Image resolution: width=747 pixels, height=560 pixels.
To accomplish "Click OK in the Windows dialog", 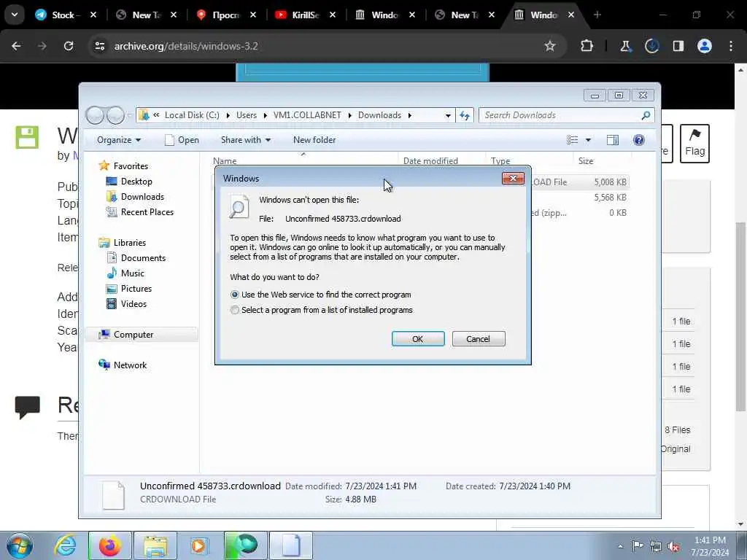I will coord(418,338).
